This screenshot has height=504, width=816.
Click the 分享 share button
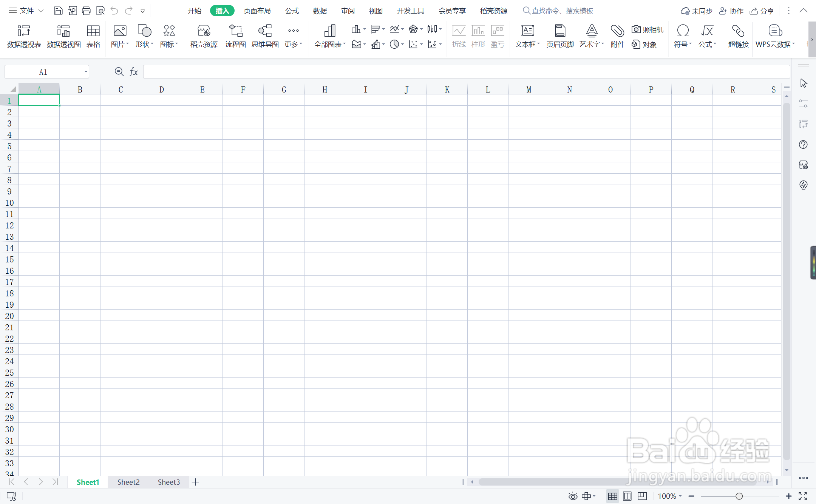762,11
